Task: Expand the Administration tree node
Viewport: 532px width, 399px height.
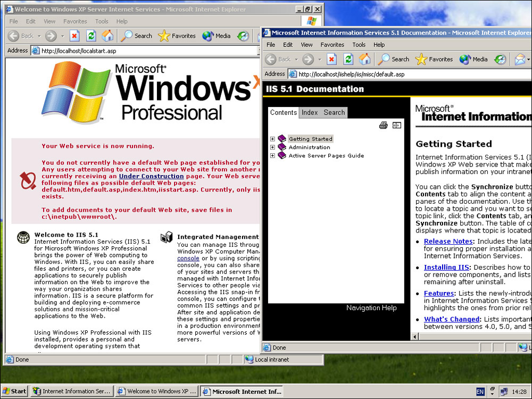Action: pyautogui.click(x=272, y=147)
